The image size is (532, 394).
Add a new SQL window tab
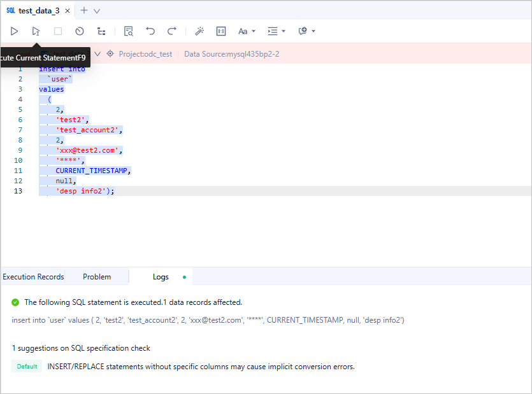(x=84, y=11)
